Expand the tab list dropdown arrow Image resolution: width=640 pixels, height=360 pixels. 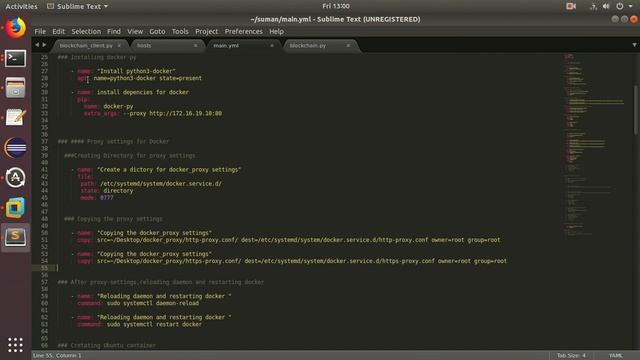click(x=634, y=45)
